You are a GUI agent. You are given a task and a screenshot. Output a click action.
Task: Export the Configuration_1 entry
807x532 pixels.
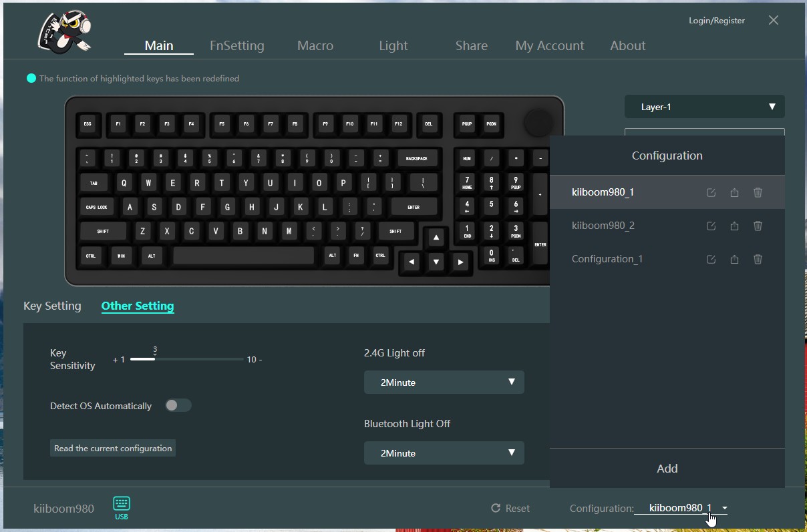[x=734, y=259]
